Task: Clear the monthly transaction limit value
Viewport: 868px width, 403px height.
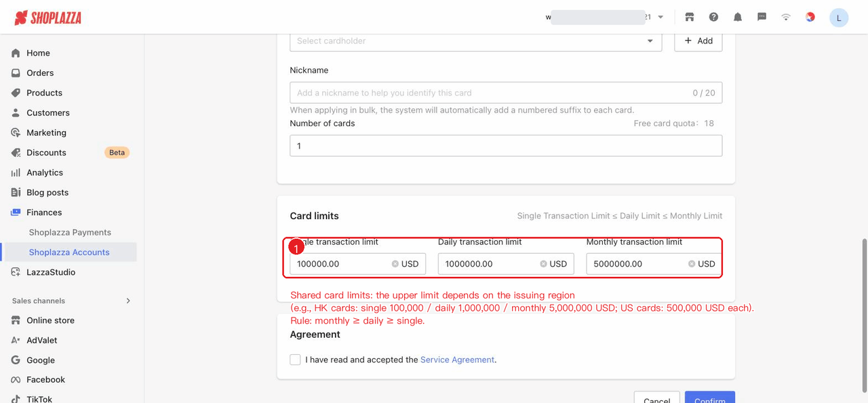Action: [692, 264]
